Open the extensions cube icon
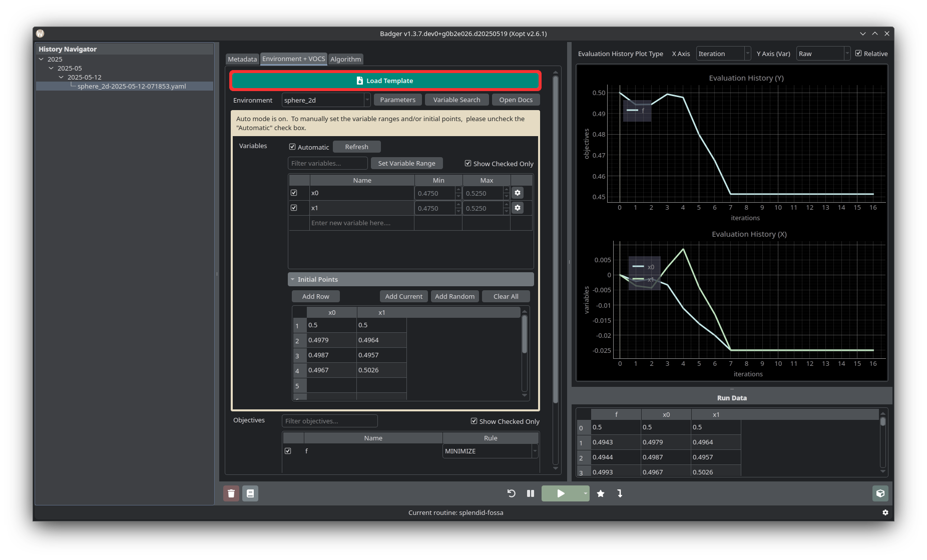Viewport: 927px width, 560px height. [x=880, y=493]
